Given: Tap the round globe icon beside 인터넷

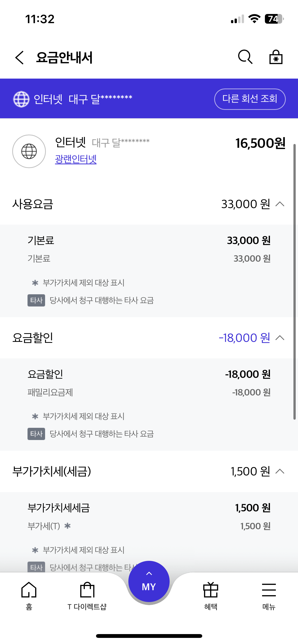Looking at the screenshot, I should 29,151.
